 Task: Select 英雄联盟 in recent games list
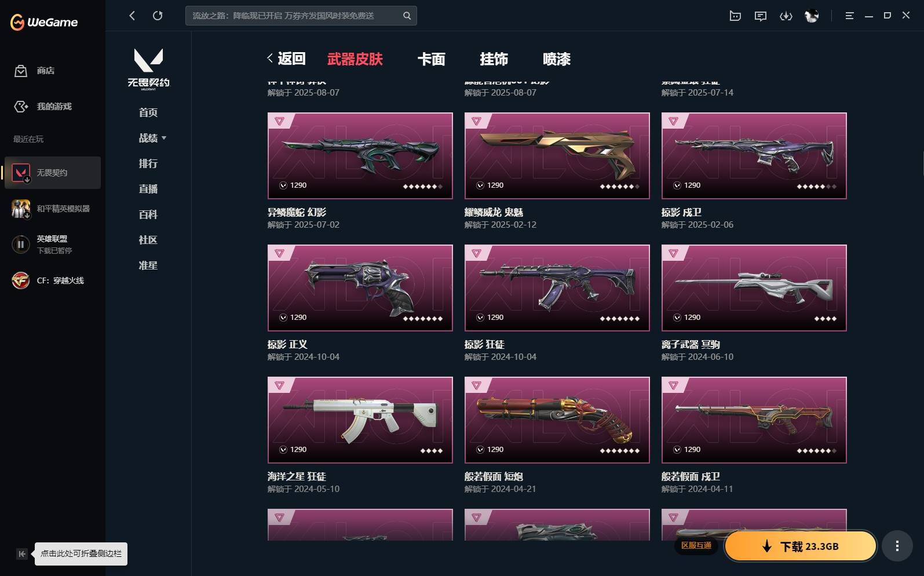pos(53,244)
